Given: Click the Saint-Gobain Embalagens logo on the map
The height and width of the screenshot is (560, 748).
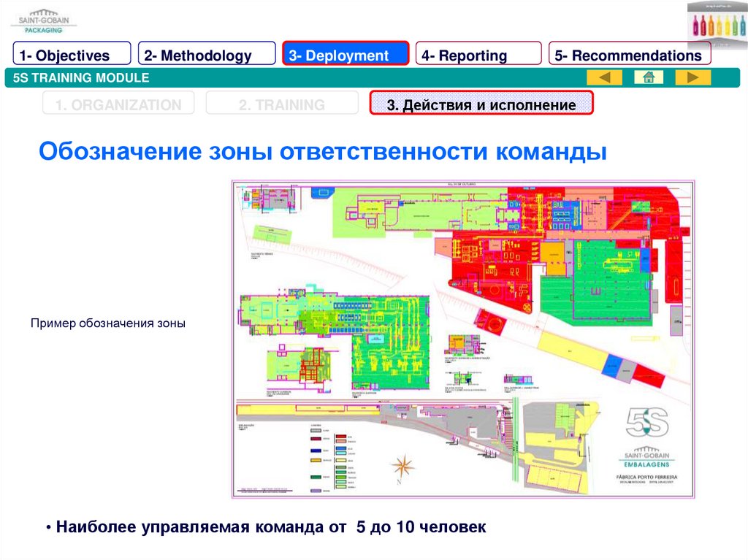Looking at the screenshot, I should click(x=647, y=457).
